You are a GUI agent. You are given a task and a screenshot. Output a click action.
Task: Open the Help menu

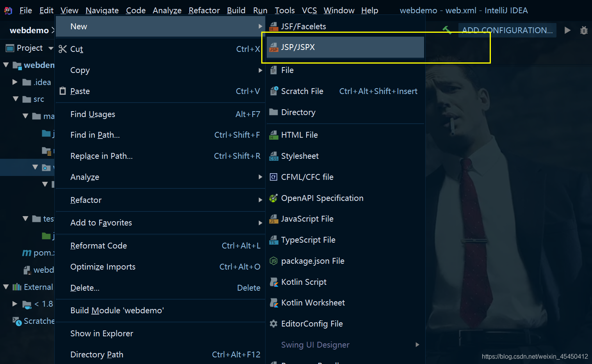[x=369, y=11]
